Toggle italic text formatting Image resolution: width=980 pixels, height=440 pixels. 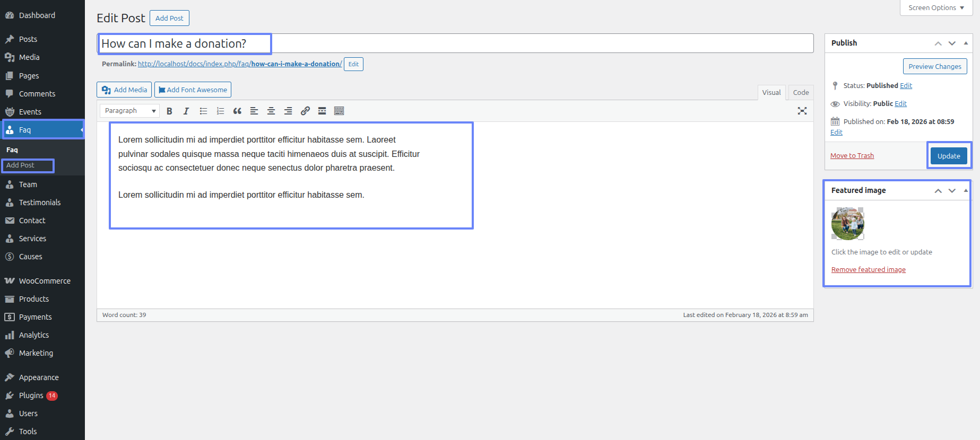click(x=186, y=111)
